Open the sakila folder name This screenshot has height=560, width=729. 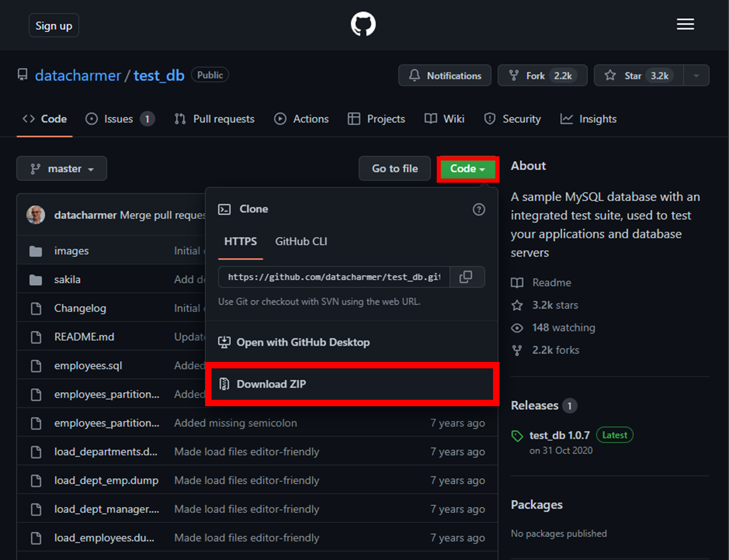click(67, 280)
